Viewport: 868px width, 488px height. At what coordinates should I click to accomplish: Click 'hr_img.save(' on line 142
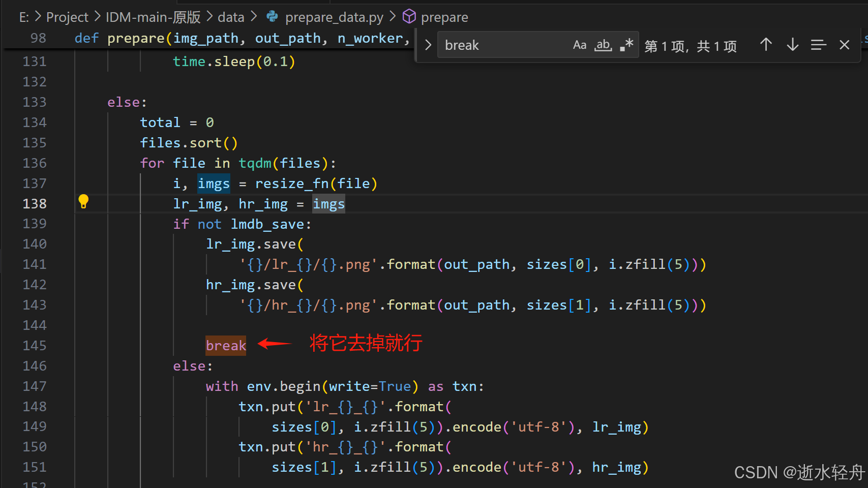point(255,285)
